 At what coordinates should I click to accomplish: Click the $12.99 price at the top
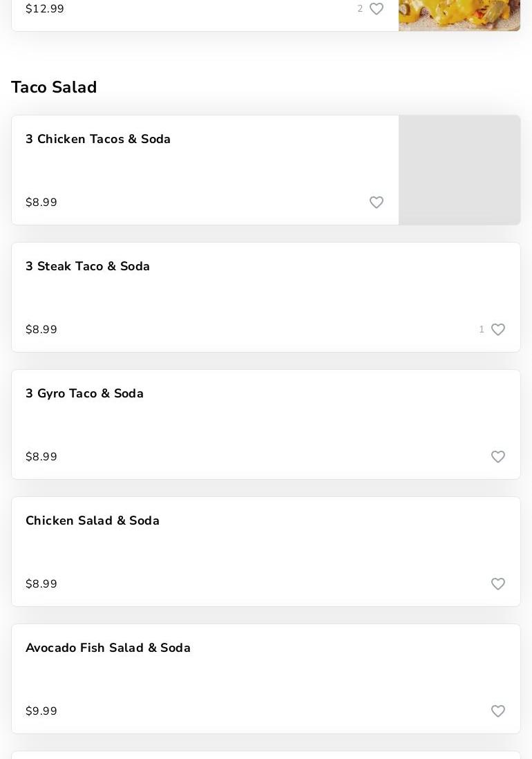(45, 9)
